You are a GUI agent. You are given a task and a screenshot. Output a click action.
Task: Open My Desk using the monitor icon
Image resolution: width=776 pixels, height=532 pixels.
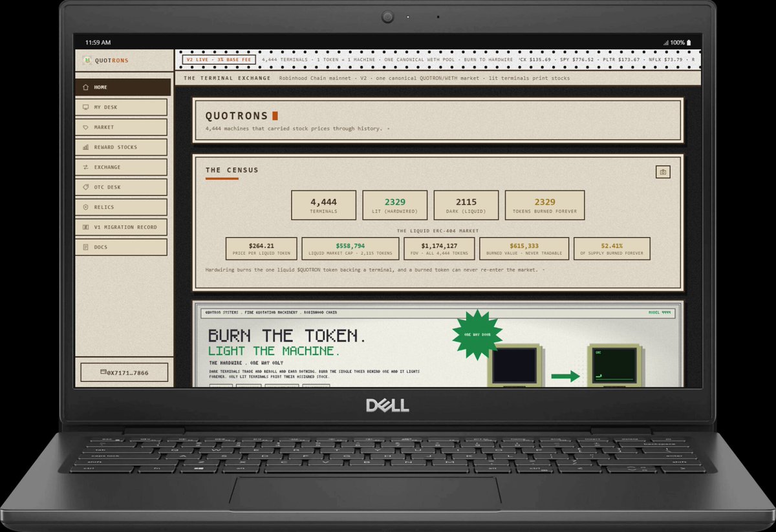pos(86,107)
